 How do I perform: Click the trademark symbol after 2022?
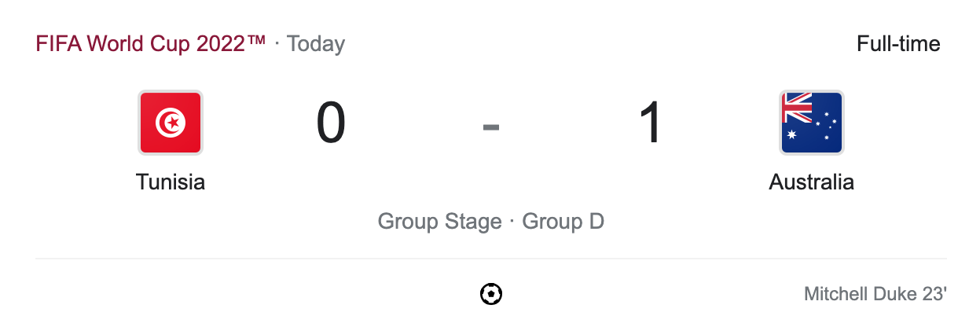[x=257, y=41]
